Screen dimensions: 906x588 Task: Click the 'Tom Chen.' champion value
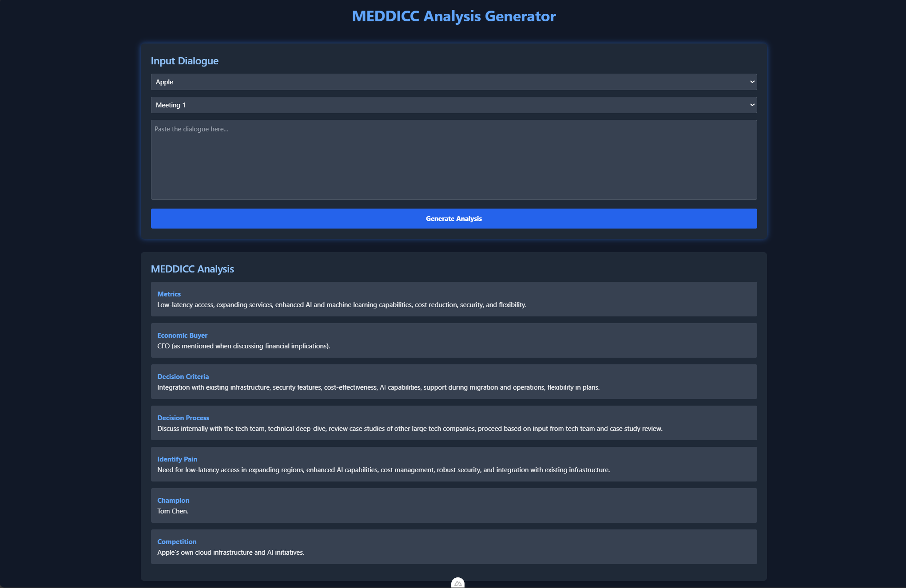(x=173, y=511)
